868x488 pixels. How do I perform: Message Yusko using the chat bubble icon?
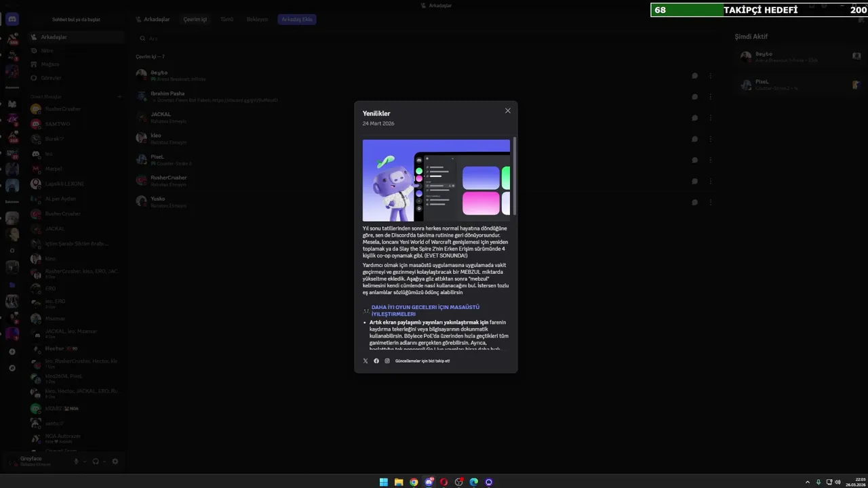(694, 202)
